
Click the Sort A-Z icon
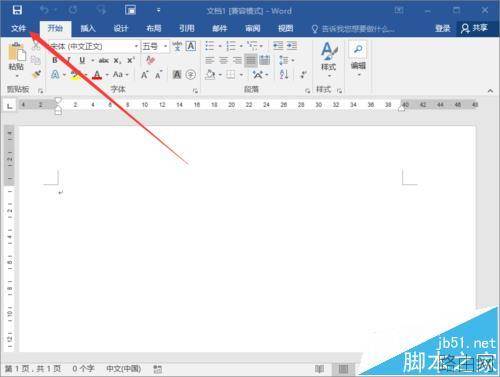point(284,74)
